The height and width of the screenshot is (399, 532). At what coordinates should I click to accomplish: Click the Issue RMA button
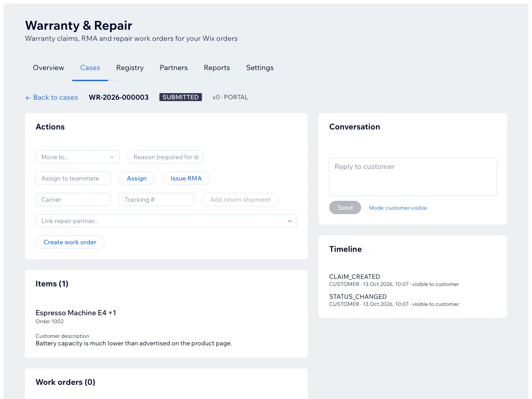coord(186,178)
